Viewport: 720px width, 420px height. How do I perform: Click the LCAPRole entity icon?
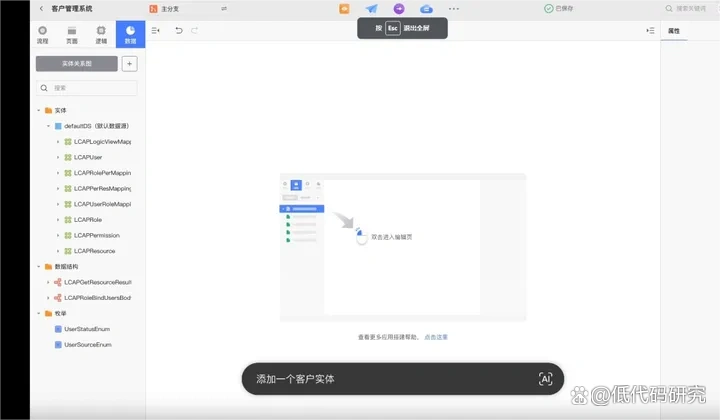[68, 219]
